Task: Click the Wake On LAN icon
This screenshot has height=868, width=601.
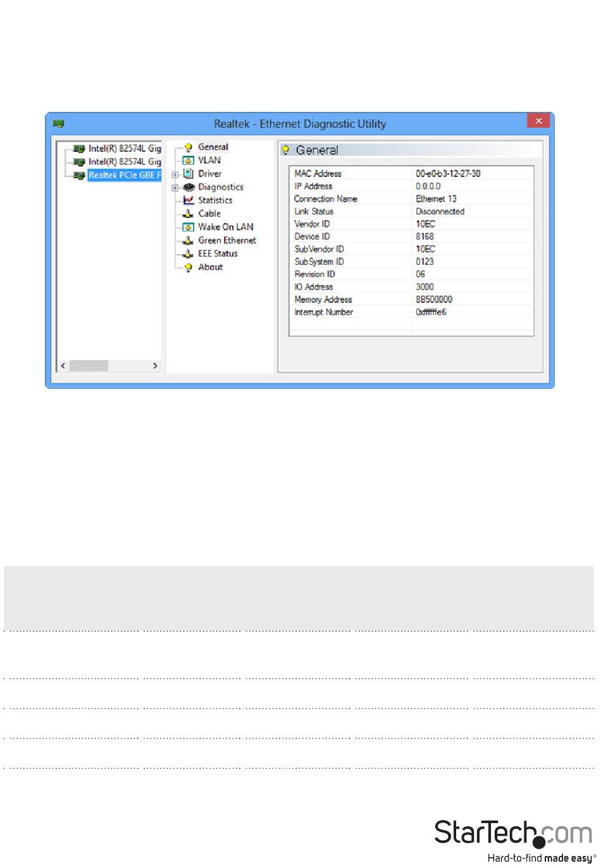Action: point(188,227)
